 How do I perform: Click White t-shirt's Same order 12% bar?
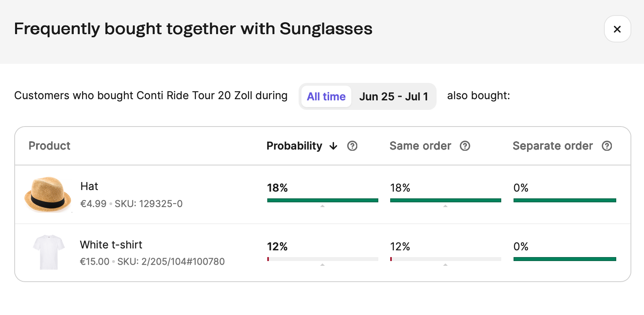[x=445, y=259]
